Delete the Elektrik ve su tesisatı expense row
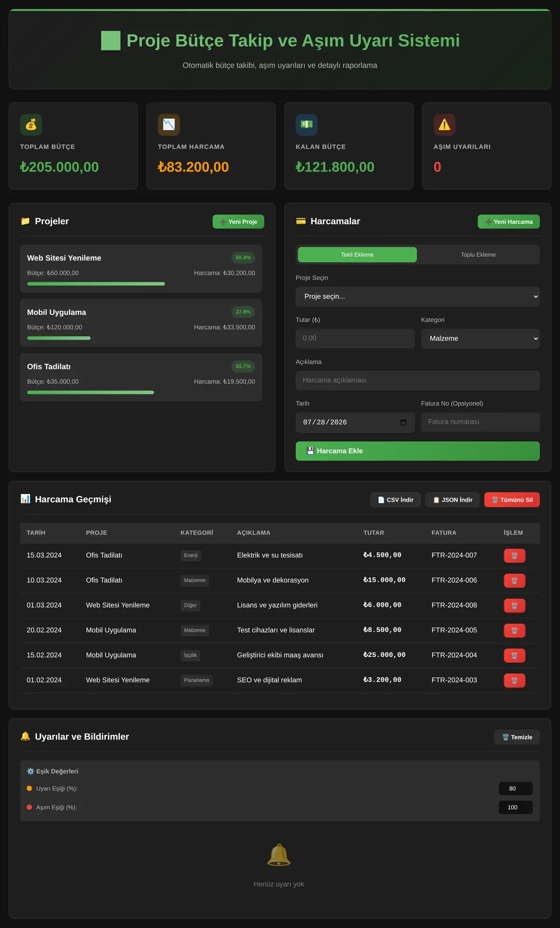 [x=514, y=556]
